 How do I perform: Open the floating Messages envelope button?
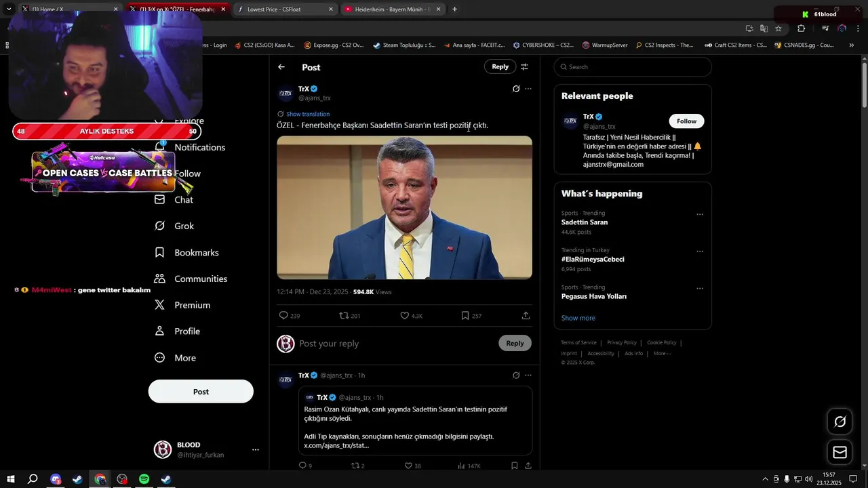pos(840,452)
